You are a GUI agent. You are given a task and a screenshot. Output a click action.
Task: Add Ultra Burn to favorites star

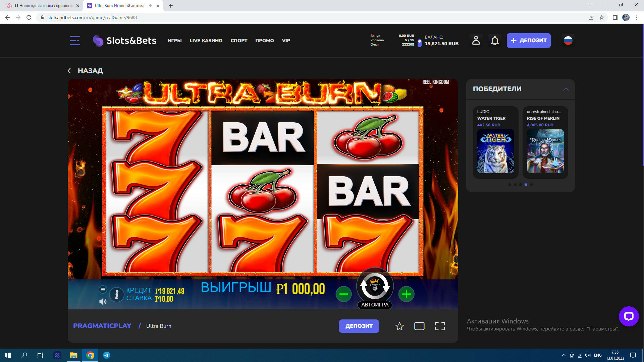point(399,326)
